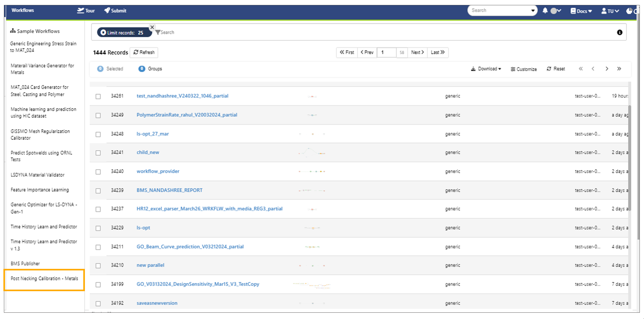Open the Search filter funnel icon

pyautogui.click(x=158, y=32)
